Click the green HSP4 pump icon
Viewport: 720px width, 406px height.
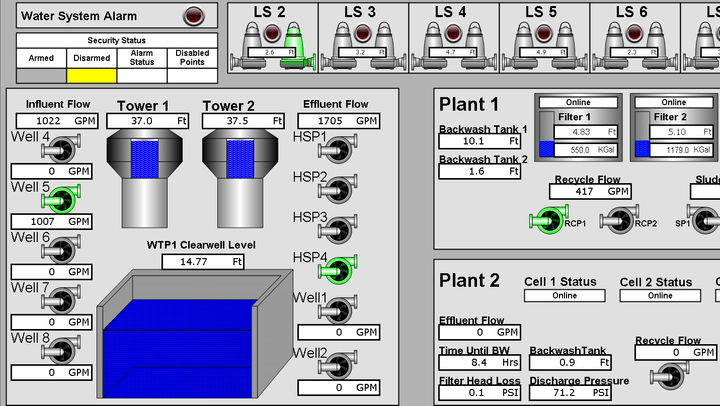point(338,269)
